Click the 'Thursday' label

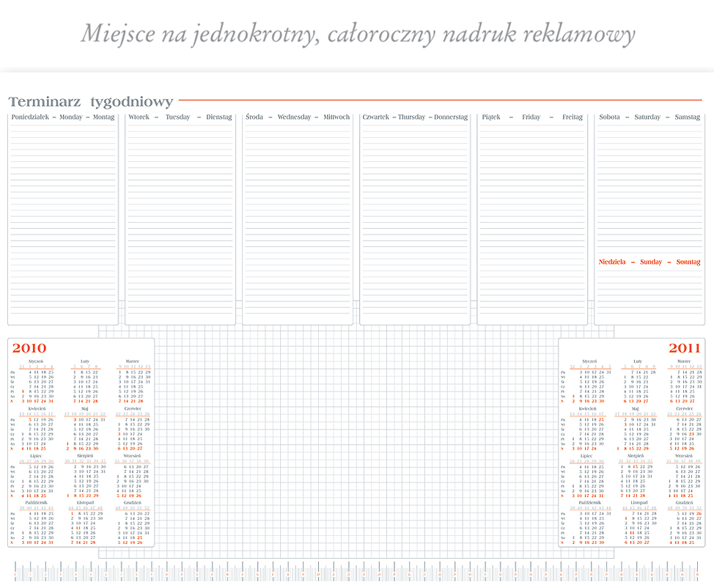(x=412, y=117)
